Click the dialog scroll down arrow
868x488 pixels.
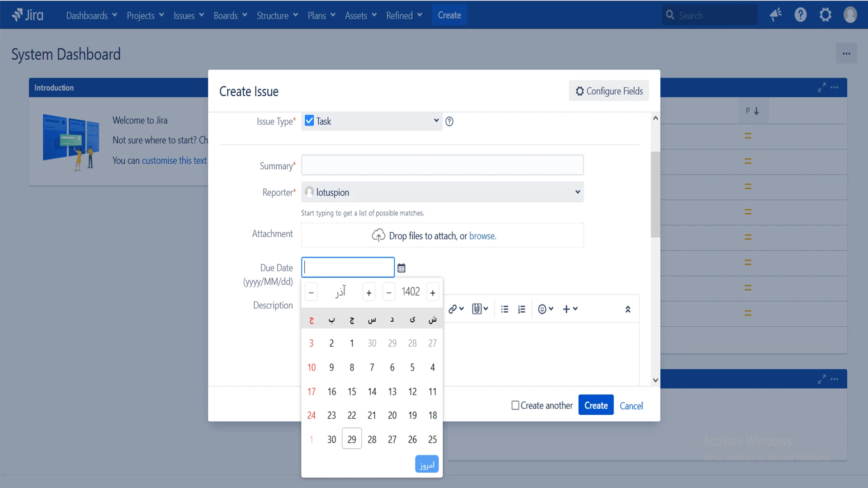click(x=656, y=380)
